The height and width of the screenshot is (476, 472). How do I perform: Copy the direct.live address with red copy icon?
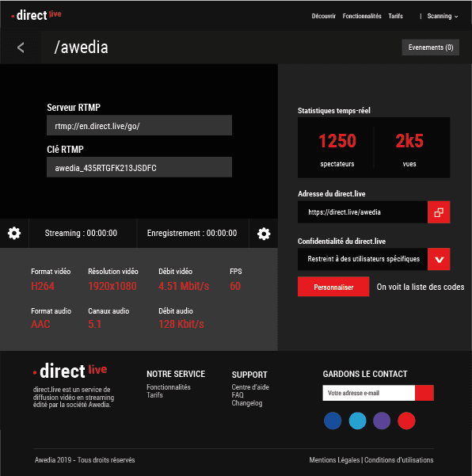point(439,212)
